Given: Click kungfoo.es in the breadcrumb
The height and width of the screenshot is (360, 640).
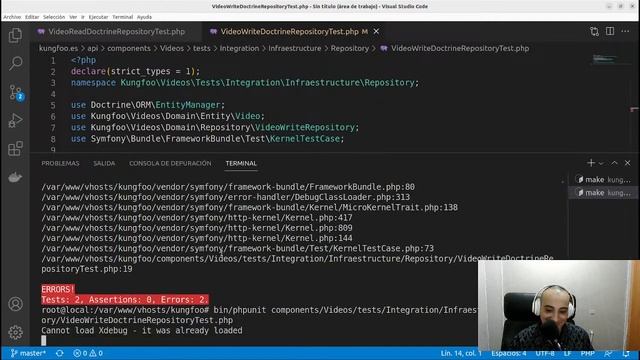Looking at the screenshot, I should [x=58, y=48].
